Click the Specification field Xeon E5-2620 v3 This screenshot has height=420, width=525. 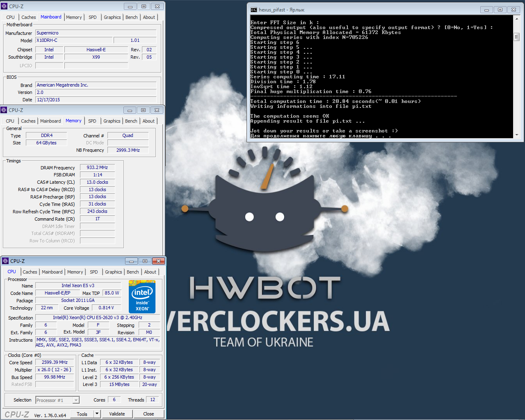coord(98,317)
